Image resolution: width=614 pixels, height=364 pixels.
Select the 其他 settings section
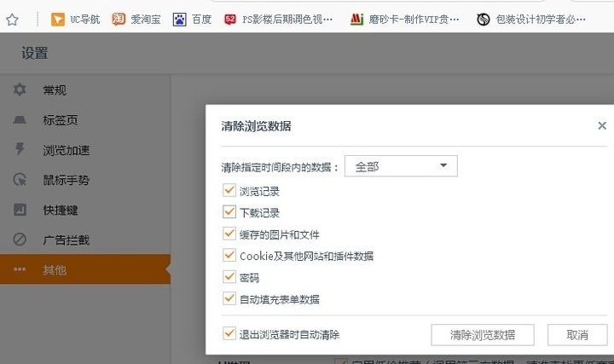pyautogui.click(x=85, y=269)
